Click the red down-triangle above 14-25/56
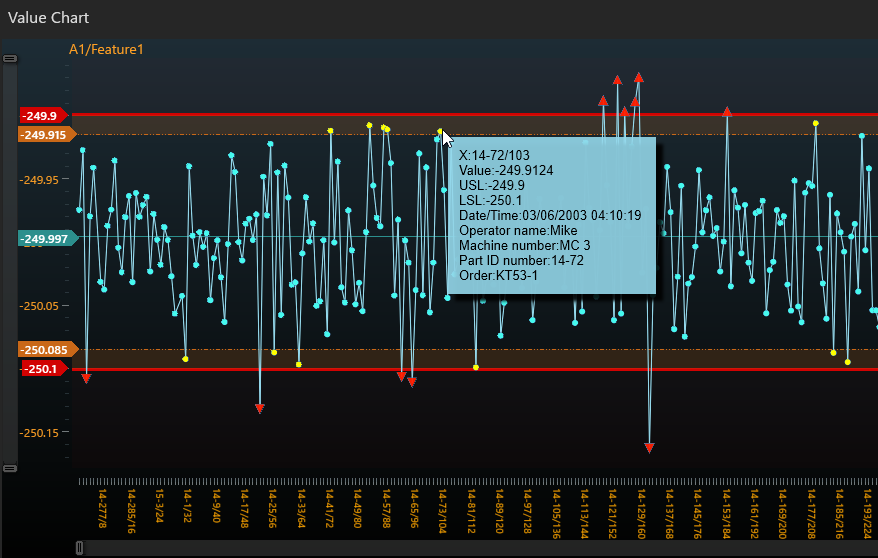878x558 pixels. [260, 408]
